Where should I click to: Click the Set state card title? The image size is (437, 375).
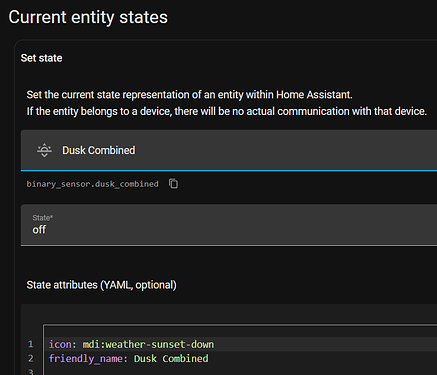click(x=41, y=58)
